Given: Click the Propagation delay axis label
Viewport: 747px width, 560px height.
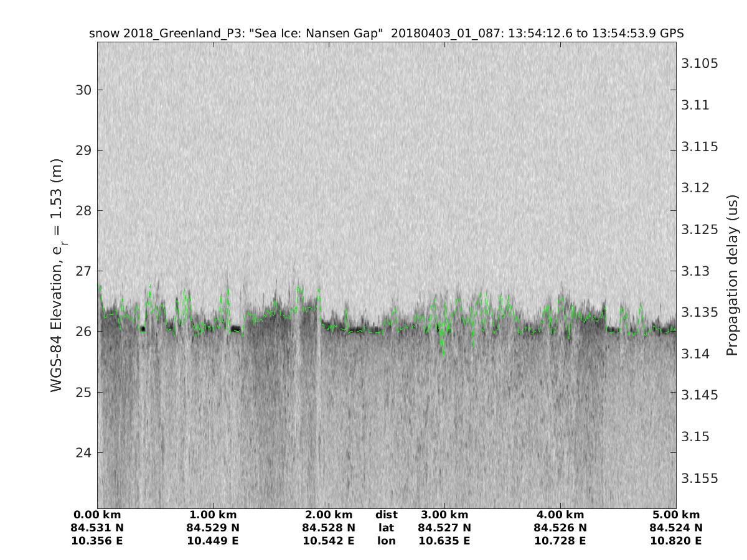Looking at the screenshot, I should point(732,275).
